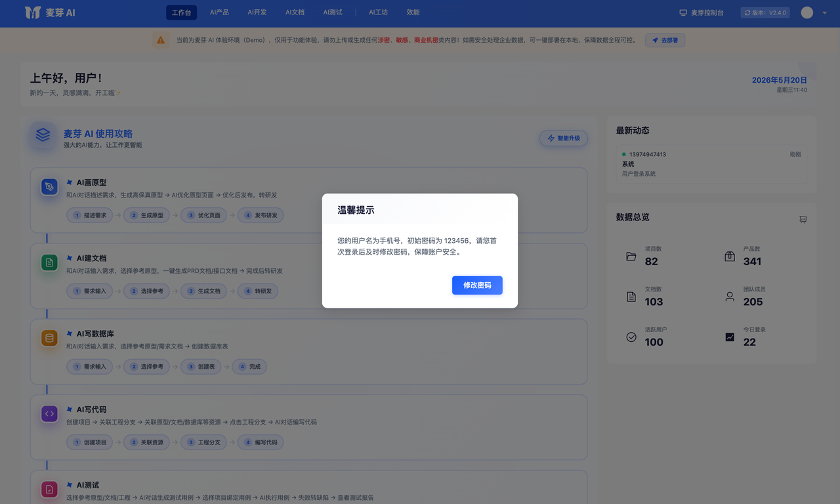Screen dimensions: 840x504
Task: Click the AI写数据库 database icon
Action: (x=49, y=339)
